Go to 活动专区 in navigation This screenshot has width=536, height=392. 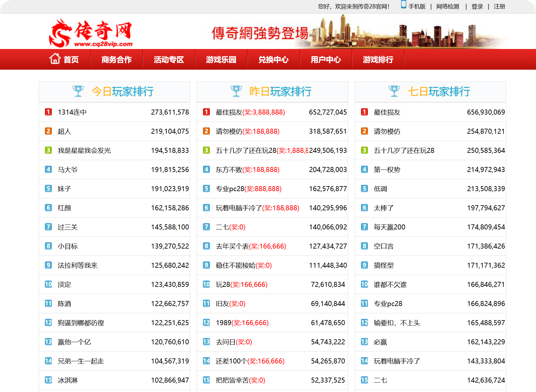coord(169,59)
